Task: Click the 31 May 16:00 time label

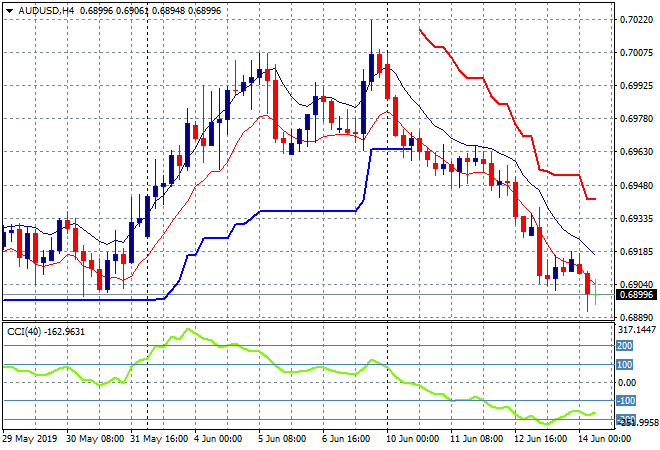Action: pyautogui.click(x=159, y=439)
